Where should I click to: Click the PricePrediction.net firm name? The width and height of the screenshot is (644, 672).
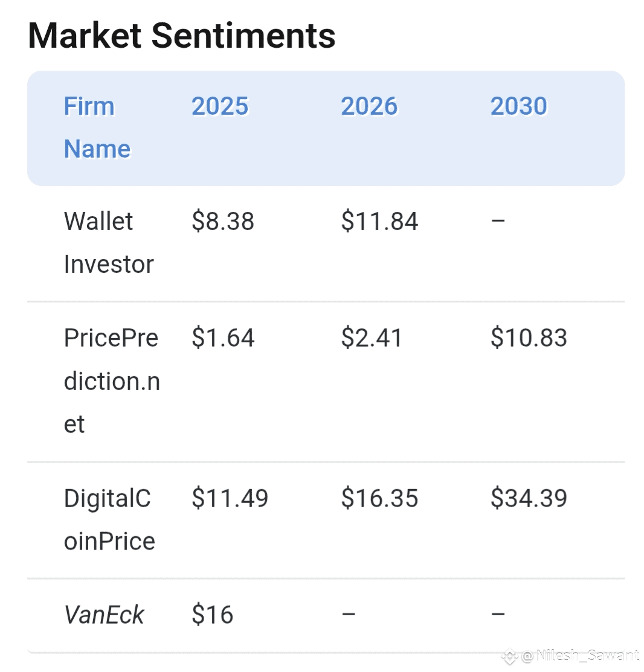click(x=111, y=381)
